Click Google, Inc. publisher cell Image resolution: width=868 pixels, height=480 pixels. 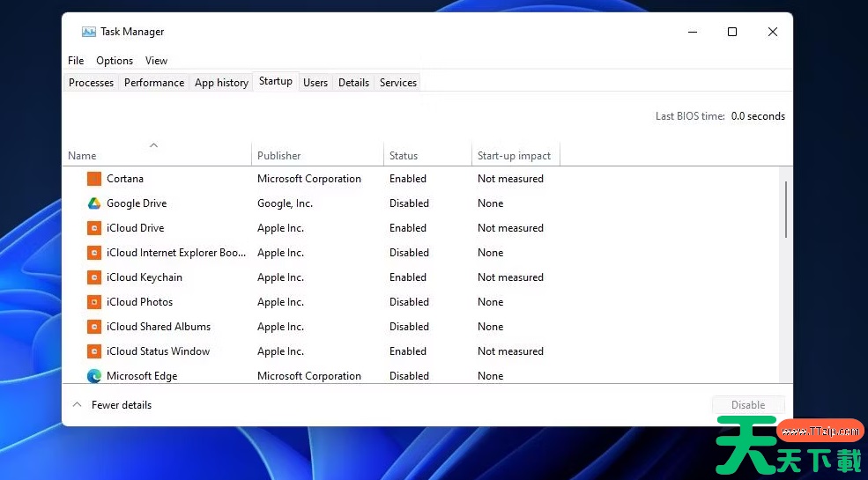[x=286, y=203]
